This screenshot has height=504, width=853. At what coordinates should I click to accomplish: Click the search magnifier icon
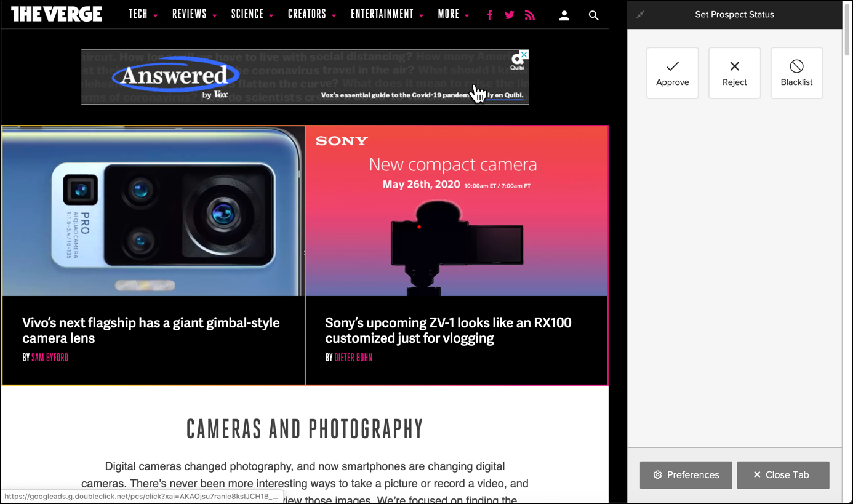pyautogui.click(x=593, y=15)
